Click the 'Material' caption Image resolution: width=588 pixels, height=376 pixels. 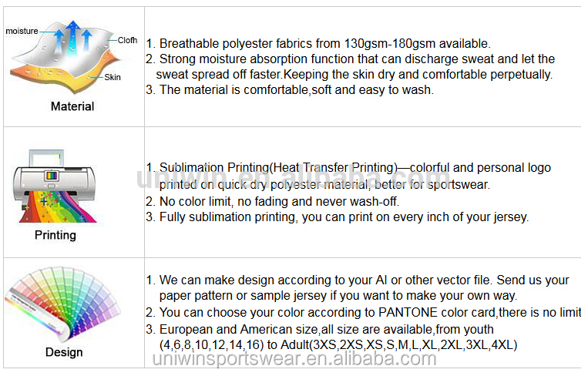72,106
